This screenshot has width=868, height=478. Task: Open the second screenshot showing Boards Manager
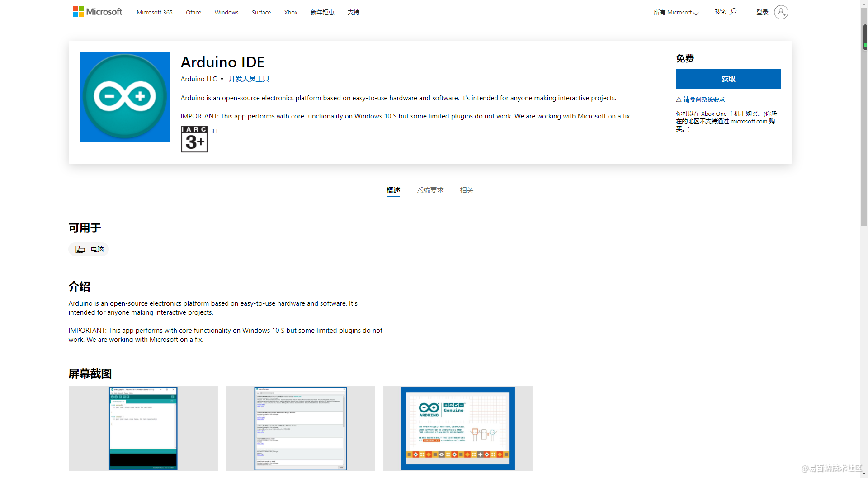click(x=301, y=428)
